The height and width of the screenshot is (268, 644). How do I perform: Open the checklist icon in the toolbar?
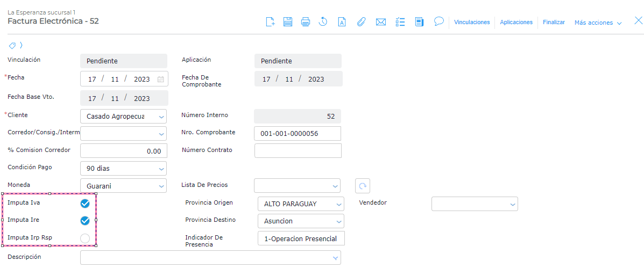(400, 22)
